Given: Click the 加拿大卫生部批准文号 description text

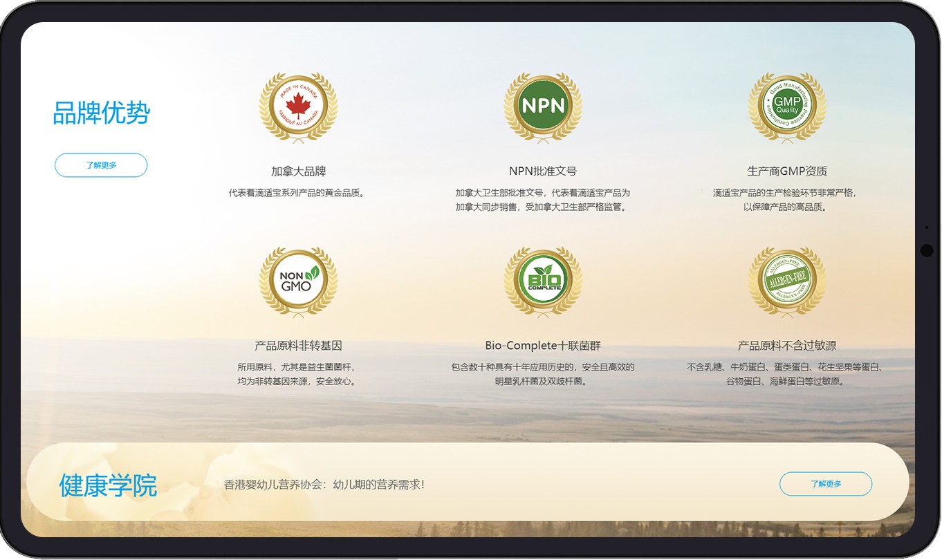Looking at the screenshot, I should click(543, 200).
